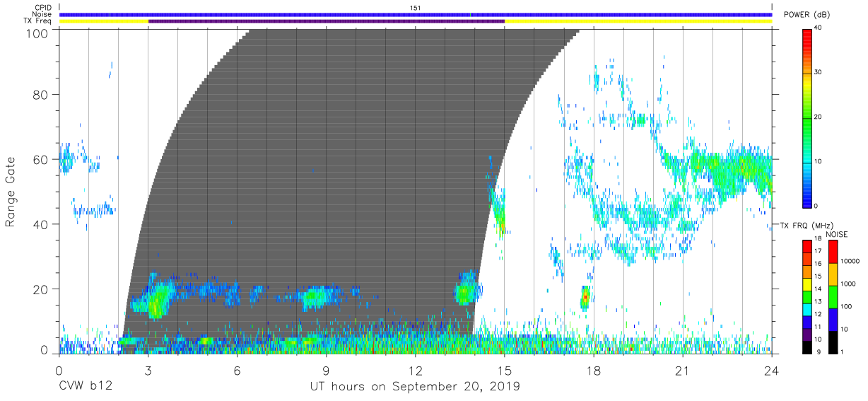868x401 pixels.
Task: Click the 80 tick label on the Range Gate axis
Action: click(40, 95)
